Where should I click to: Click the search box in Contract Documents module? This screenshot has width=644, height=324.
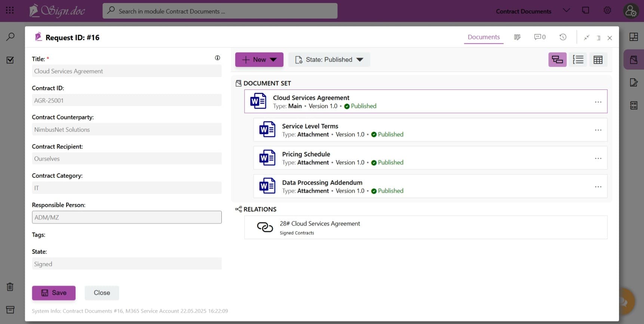pyautogui.click(x=220, y=11)
